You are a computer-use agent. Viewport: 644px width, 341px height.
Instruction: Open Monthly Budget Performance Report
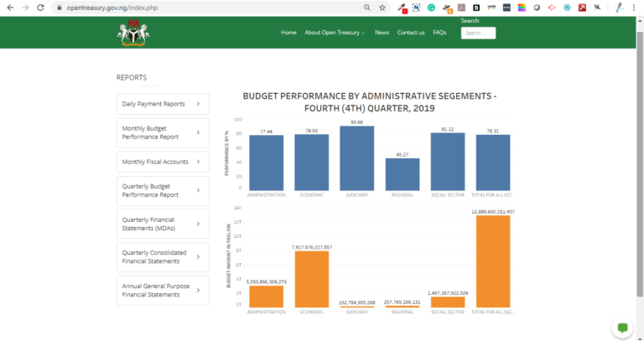click(163, 133)
